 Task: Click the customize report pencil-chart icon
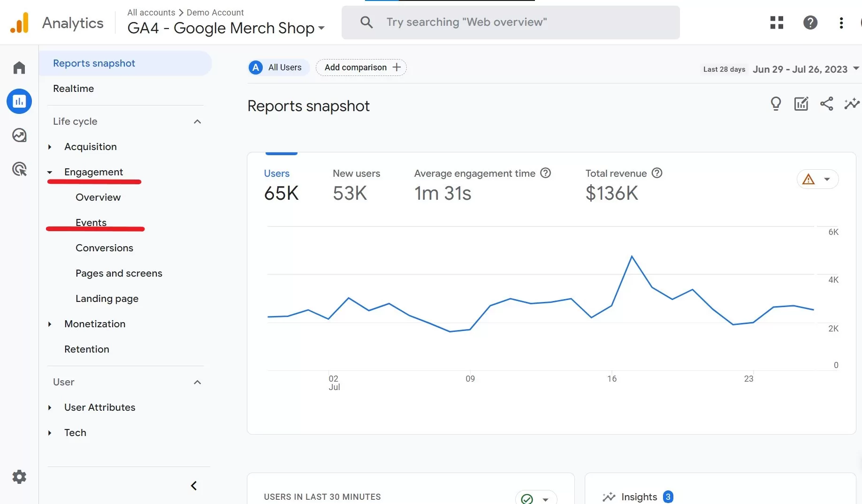[801, 104]
